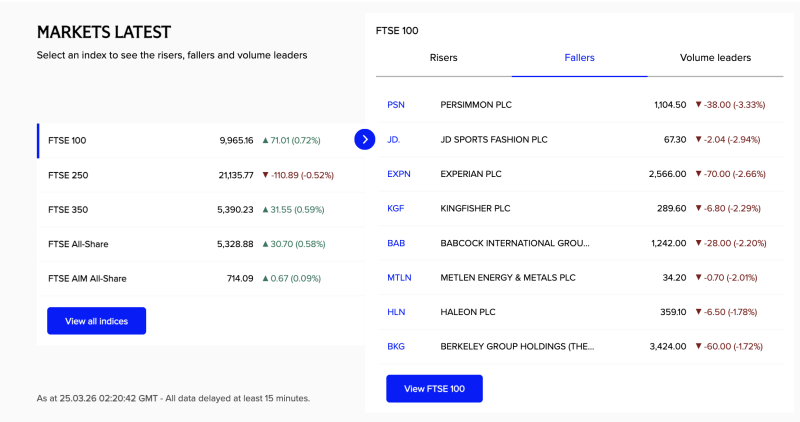Open the BAB ticker link
This screenshot has width=800, height=422.
(x=396, y=243)
